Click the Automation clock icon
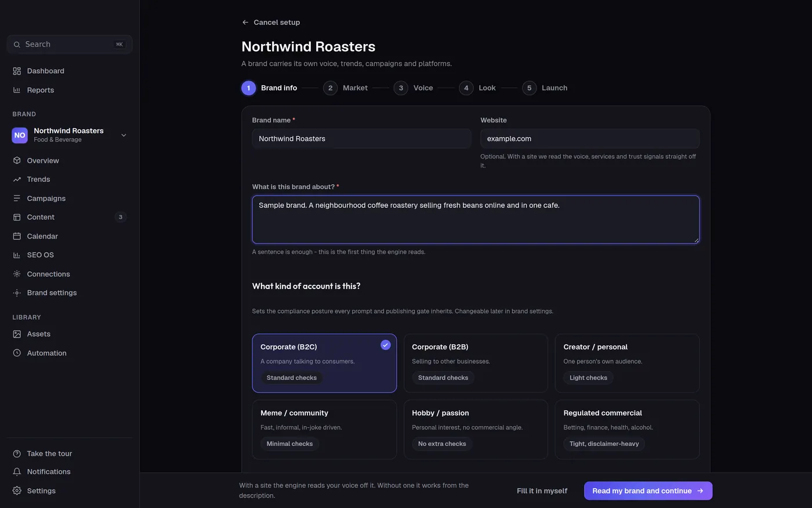Screen dimensions: 812x508 pos(17,353)
